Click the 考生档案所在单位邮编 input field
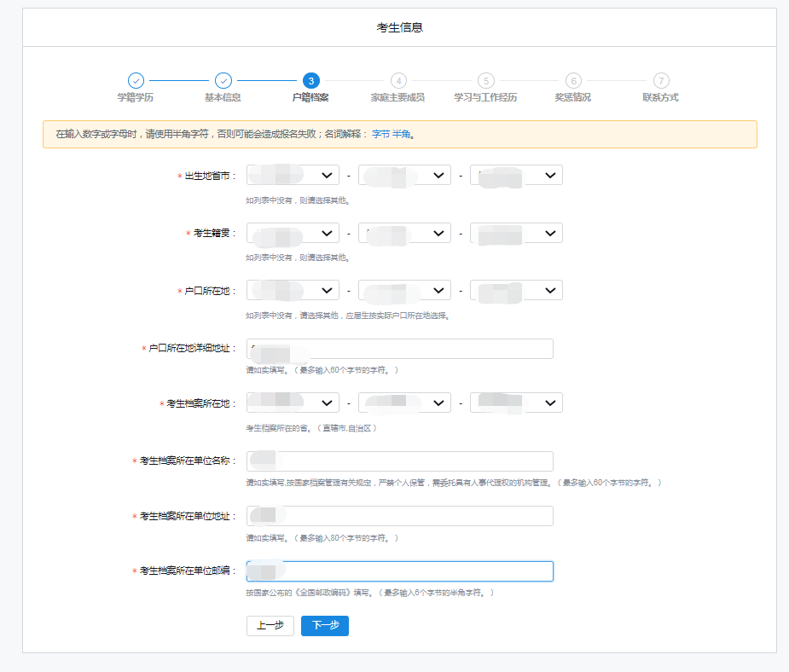Screen dimensions: 789x672 point(399,571)
